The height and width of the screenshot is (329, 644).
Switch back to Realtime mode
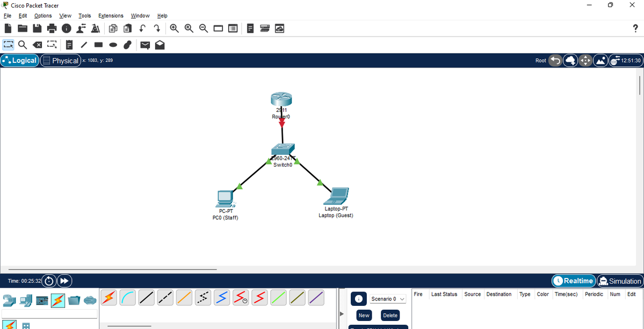(x=573, y=281)
